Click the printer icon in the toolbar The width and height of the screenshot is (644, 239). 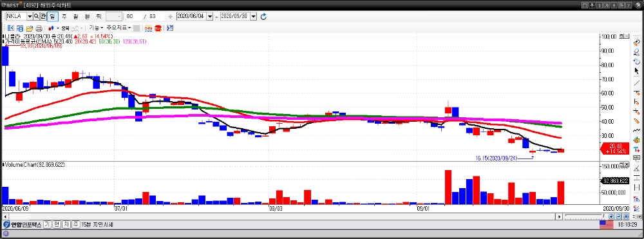tap(39, 28)
